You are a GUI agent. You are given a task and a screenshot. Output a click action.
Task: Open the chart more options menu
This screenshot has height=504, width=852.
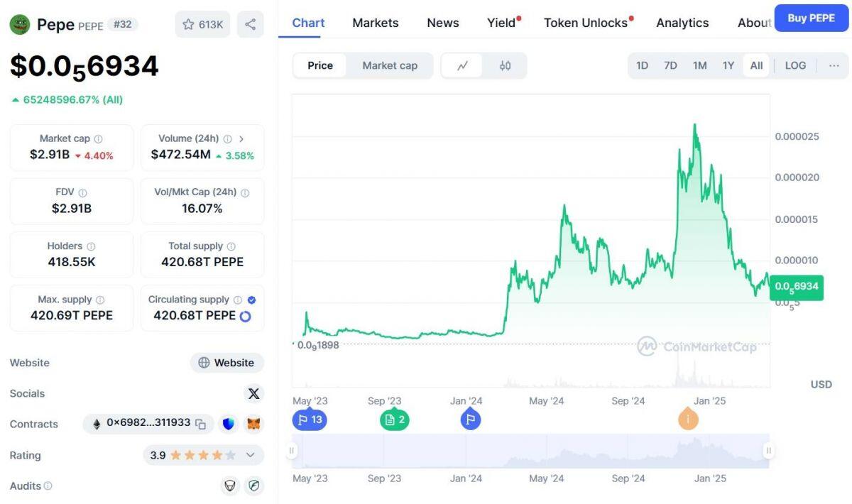(x=834, y=65)
